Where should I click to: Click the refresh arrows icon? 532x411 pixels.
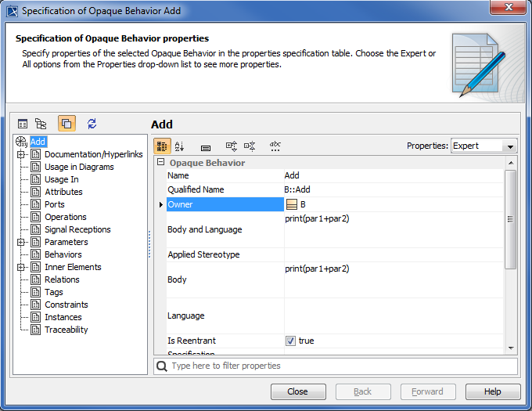coord(92,124)
